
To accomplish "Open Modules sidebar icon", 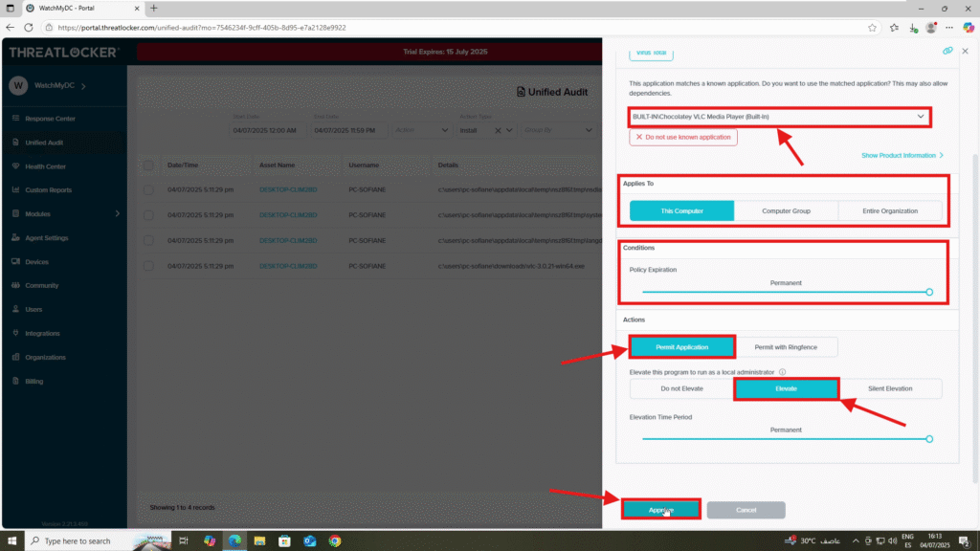I will 15,213.
